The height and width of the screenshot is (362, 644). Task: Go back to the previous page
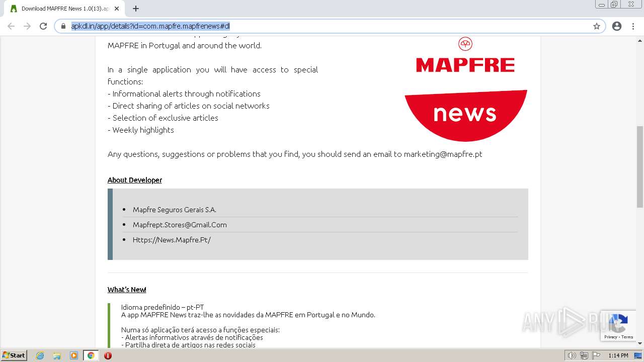[x=11, y=26]
